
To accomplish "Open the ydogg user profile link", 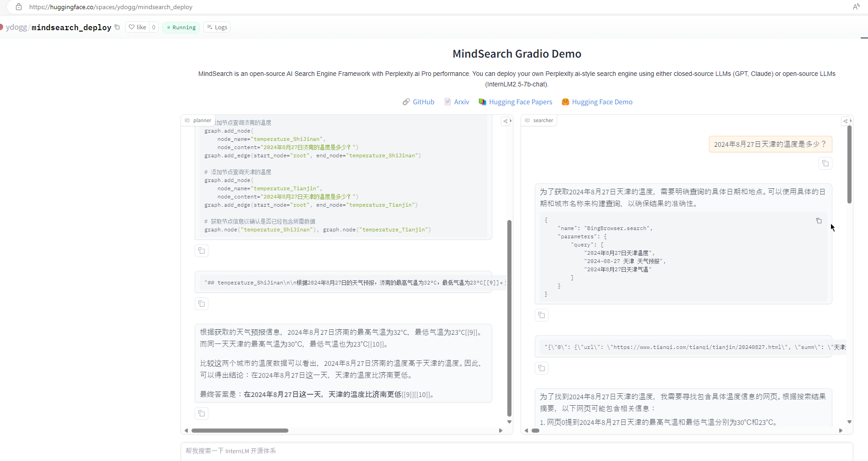I will [x=16, y=27].
